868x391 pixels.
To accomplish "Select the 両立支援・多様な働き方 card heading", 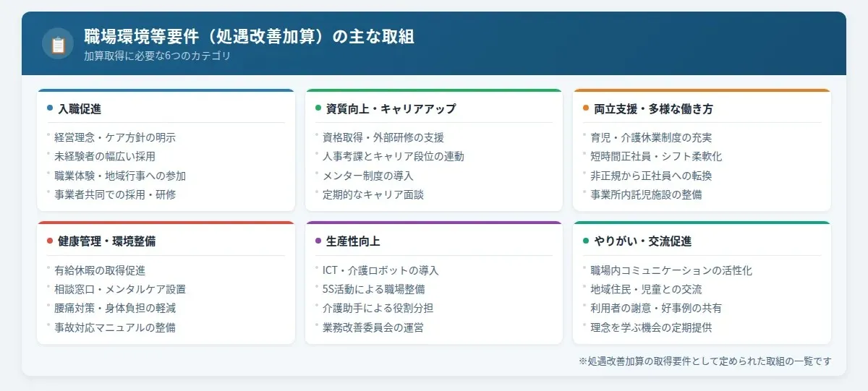I will pyautogui.click(x=654, y=109).
